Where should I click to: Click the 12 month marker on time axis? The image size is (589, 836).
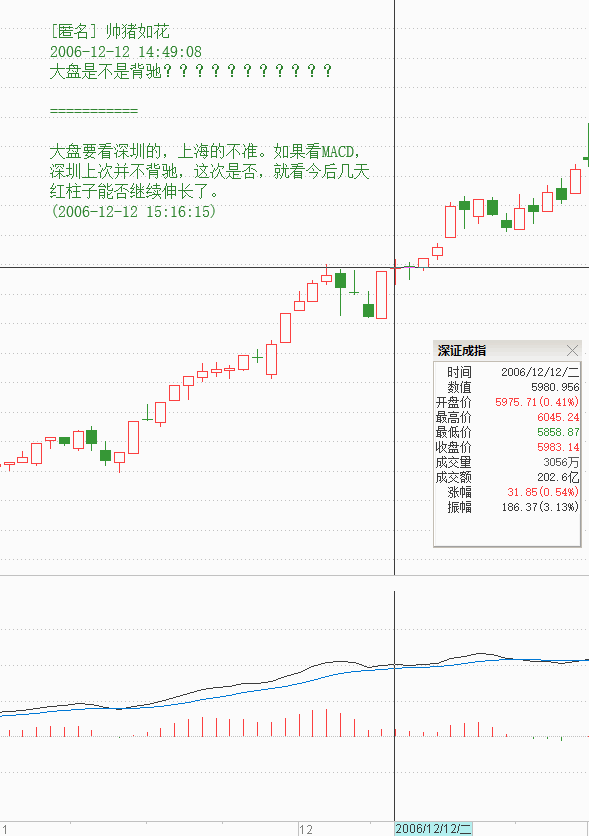(306, 829)
